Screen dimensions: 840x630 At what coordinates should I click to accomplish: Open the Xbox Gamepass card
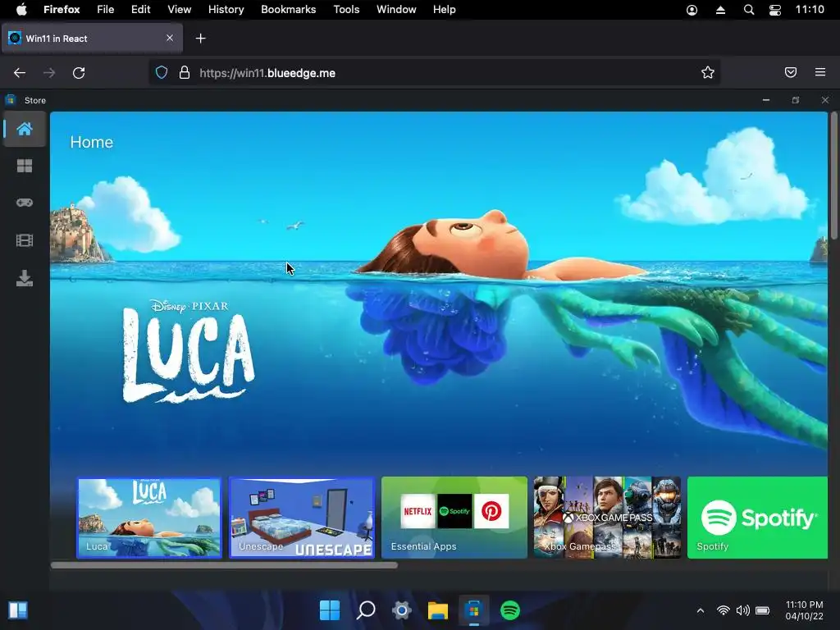point(607,518)
